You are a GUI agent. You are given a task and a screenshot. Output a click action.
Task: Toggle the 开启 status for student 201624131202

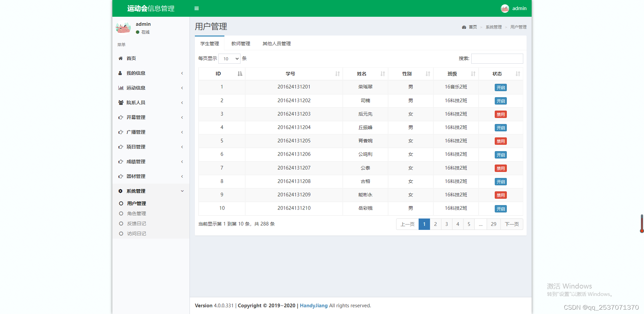tap(501, 101)
